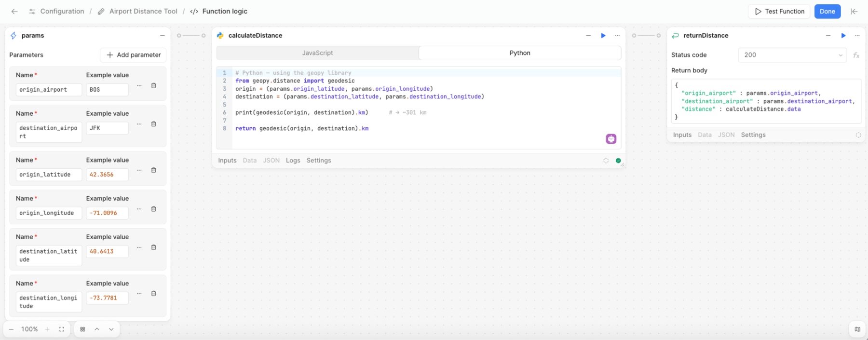Delete the destination_latitude parameter
Screen dimensions: 868x340
[153, 247]
